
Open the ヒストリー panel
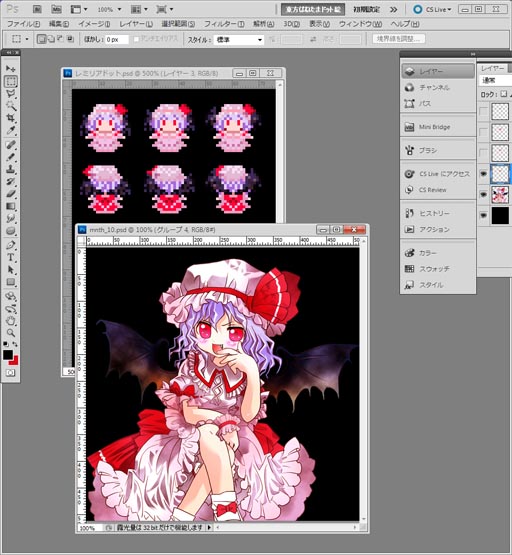[438, 213]
